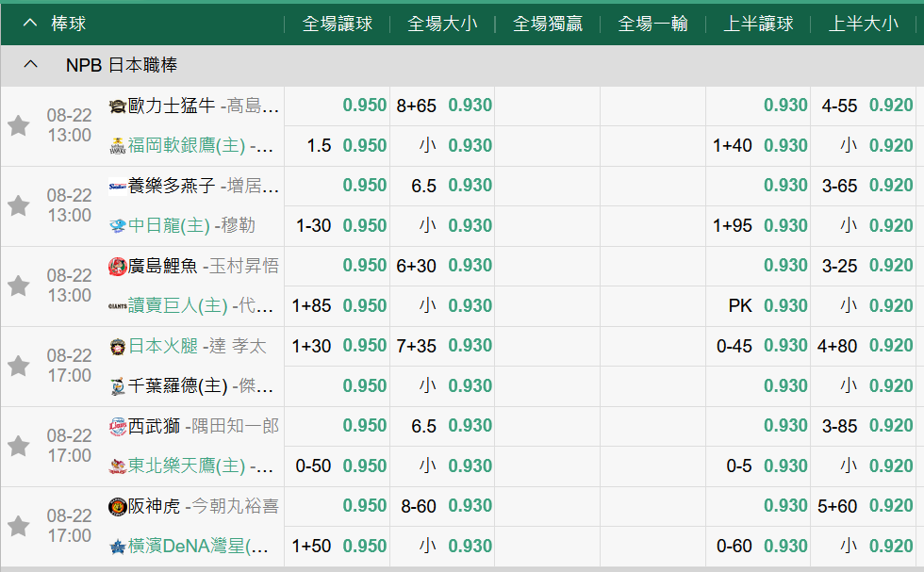Viewport: 924px width, 572px height.
Task: Click the 千葉羅德 team logo
Action: point(118,386)
